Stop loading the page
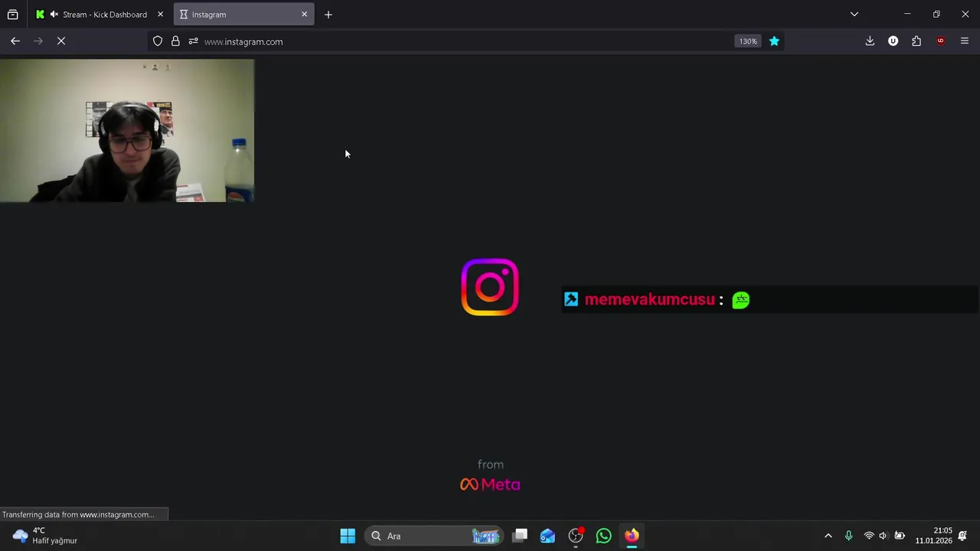 coord(61,41)
